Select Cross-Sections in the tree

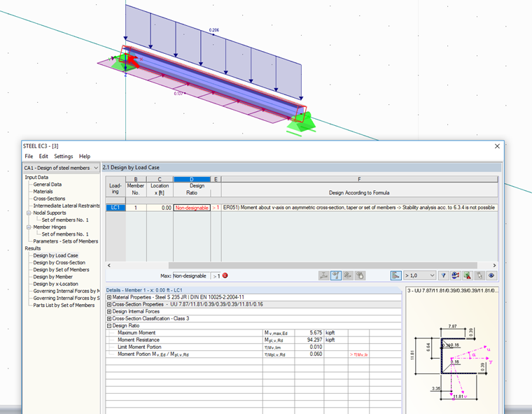49,199
